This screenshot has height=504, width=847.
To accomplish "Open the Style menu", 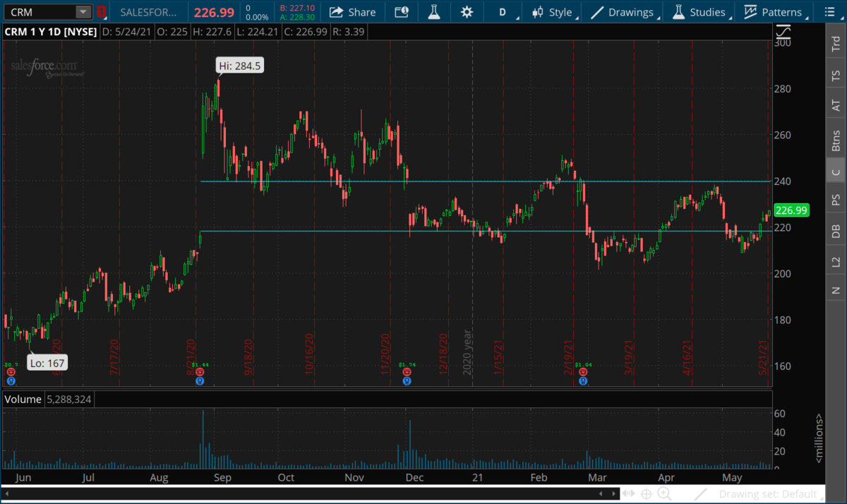I will [x=554, y=12].
